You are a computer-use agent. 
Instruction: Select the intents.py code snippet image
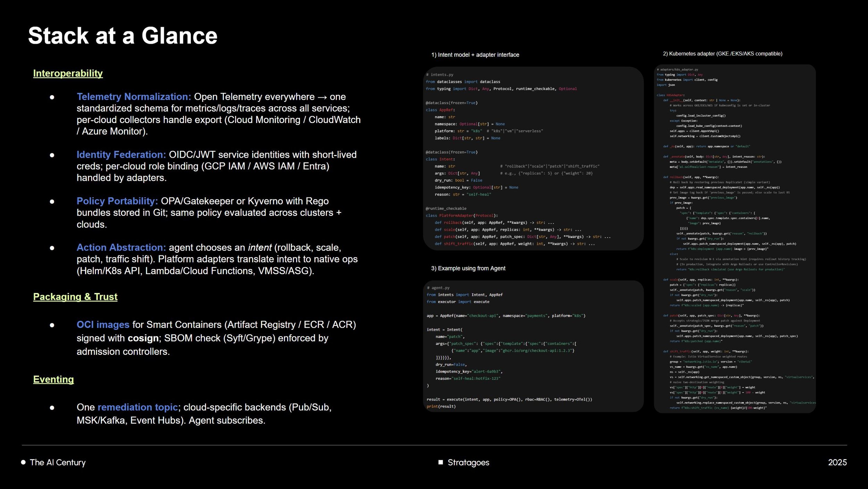click(533, 158)
